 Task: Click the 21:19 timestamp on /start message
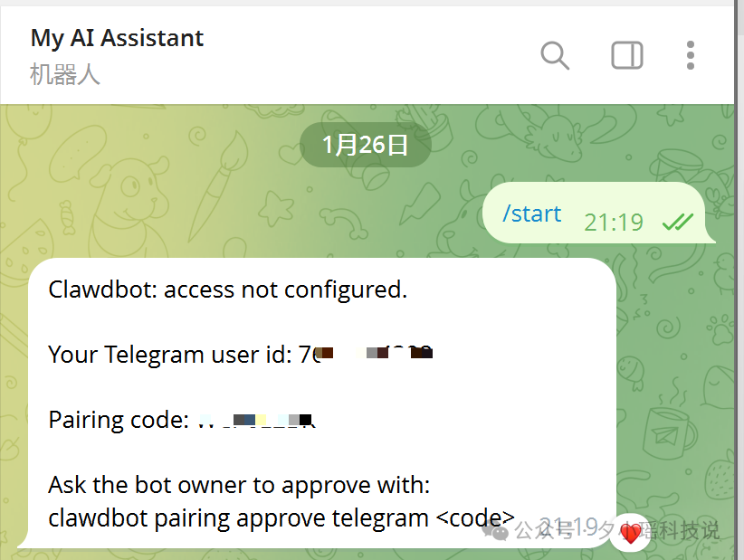click(x=614, y=222)
